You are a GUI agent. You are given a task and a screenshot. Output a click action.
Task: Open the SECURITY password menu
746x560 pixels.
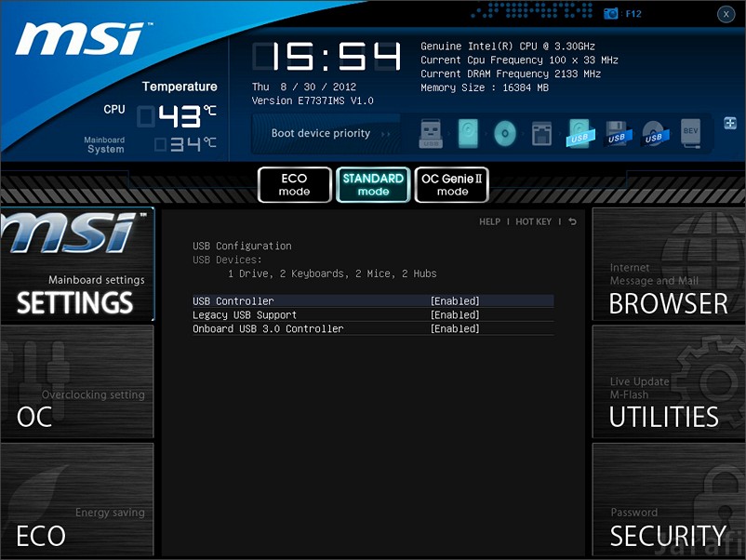pyautogui.click(x=669, y=500)
